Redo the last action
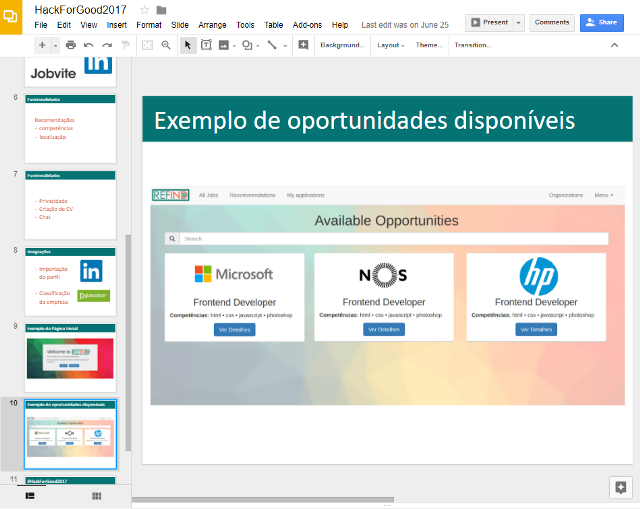The width and height of the screenshot is (640, 509). pos(107,45)
